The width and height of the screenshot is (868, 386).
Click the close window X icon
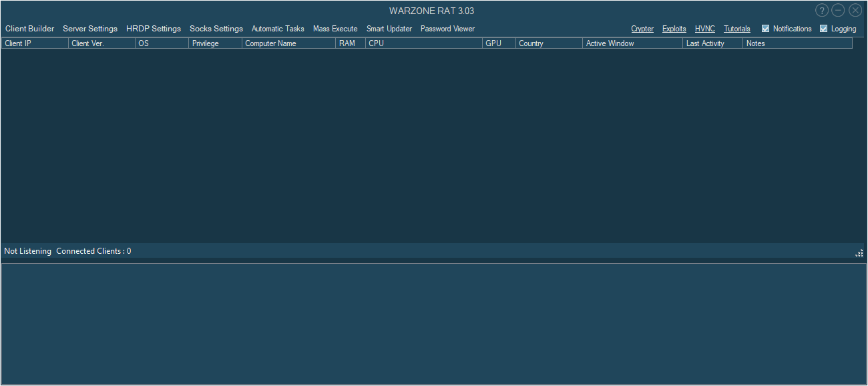pos(855,10)
